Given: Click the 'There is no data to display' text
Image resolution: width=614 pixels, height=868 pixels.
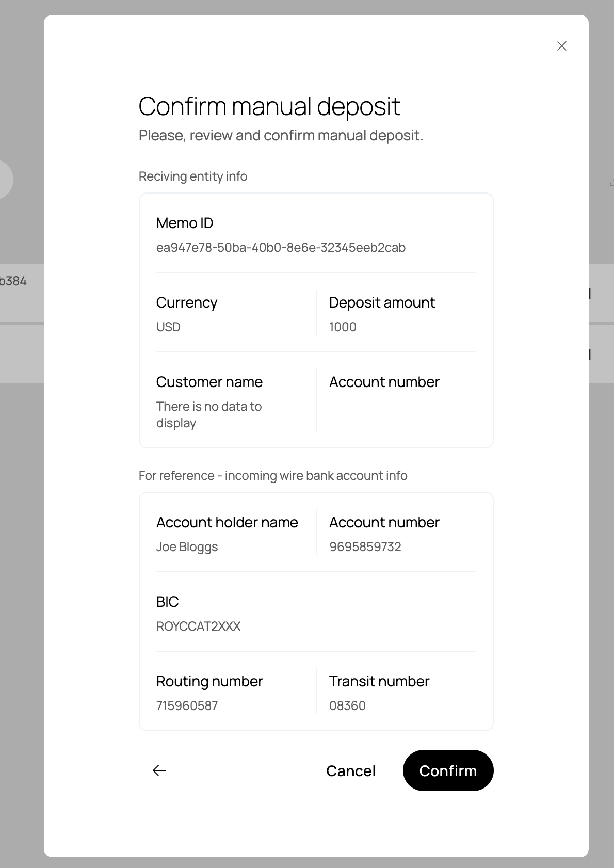Looking at the screenshot, I should (x=208, y=414).
